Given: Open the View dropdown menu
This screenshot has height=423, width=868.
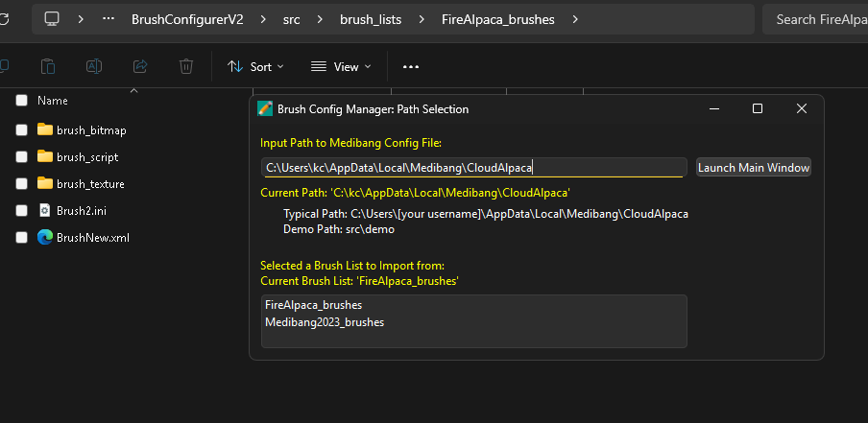Looking at the screenshot, I should click(341, 67).
